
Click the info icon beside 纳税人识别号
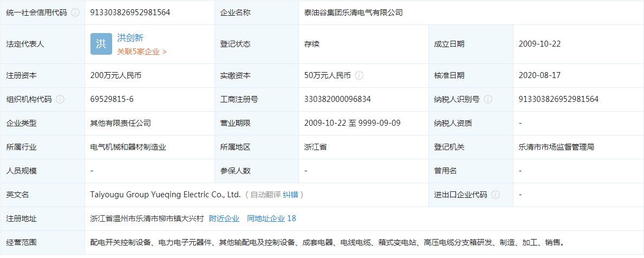tap(488, 99)
